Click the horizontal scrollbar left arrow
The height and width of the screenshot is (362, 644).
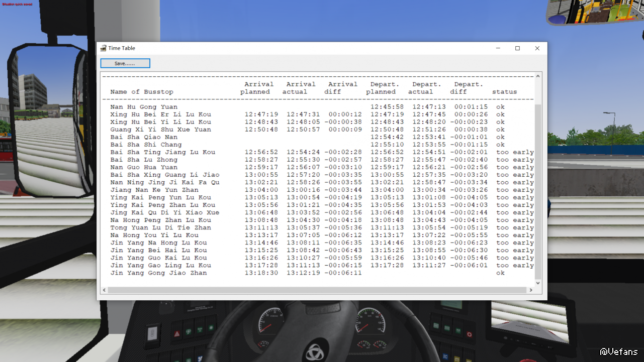(105, 290)
